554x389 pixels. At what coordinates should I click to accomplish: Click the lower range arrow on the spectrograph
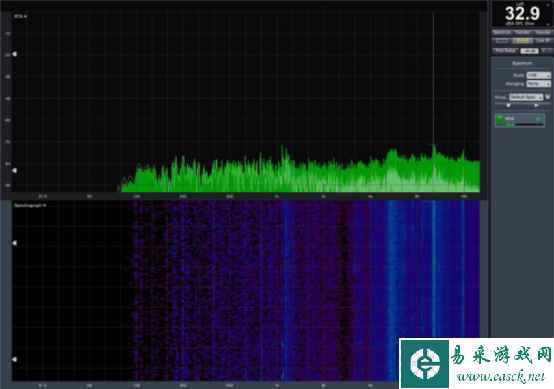pos(14,359)
